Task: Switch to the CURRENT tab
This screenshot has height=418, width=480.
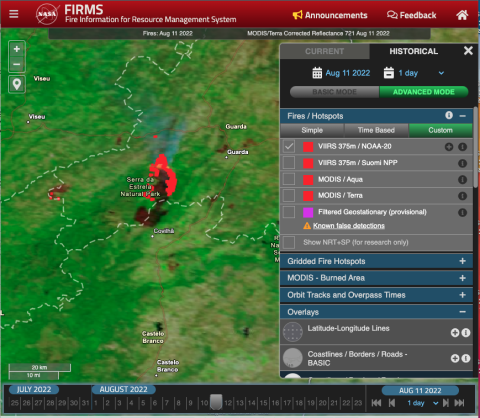Action: [x=324, y=51]
